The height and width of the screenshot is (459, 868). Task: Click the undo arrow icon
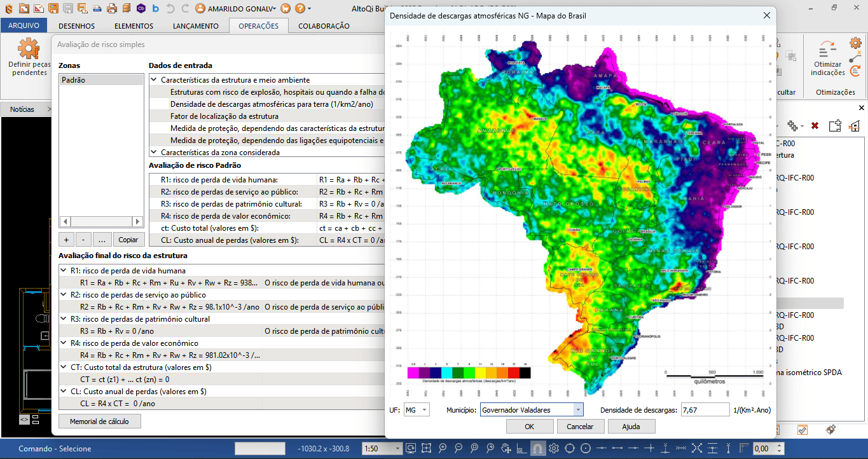coord(170,9)
